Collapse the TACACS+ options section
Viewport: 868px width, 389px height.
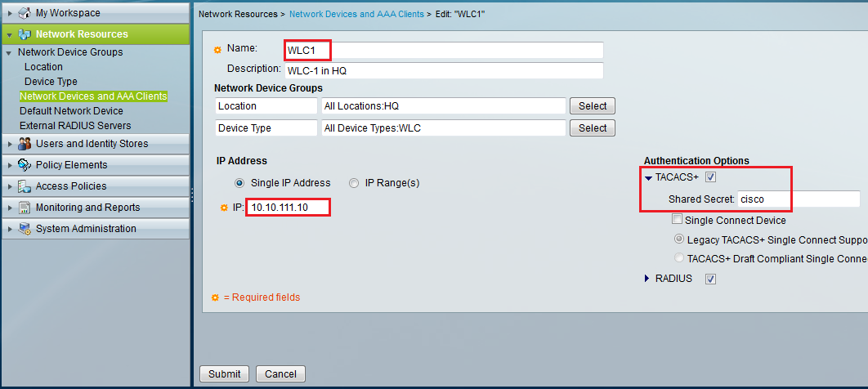pyautogui.click(x=648, y=177)
